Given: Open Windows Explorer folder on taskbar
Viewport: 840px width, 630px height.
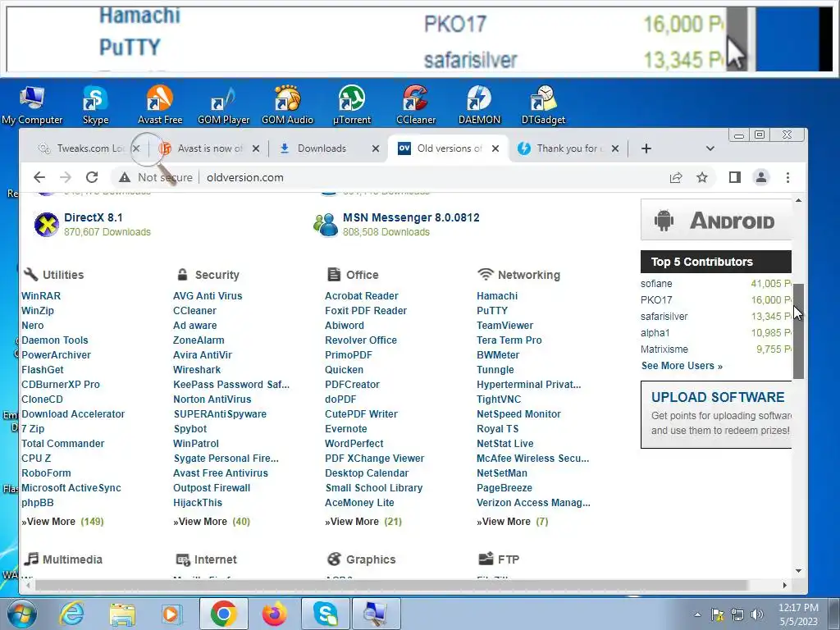Looking at the screenshot, I should pyautogui.click(x=122, y=614).
